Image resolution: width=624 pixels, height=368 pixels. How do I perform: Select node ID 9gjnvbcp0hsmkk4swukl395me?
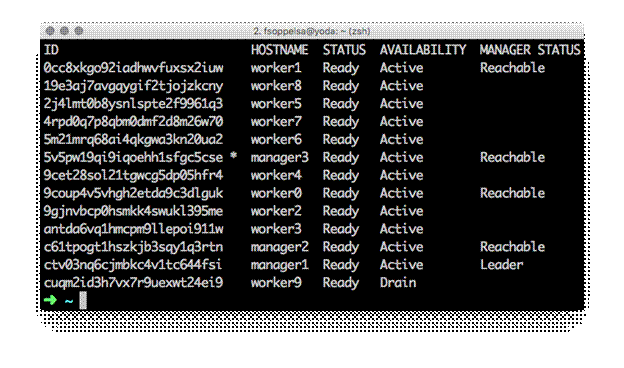(134, 211)
